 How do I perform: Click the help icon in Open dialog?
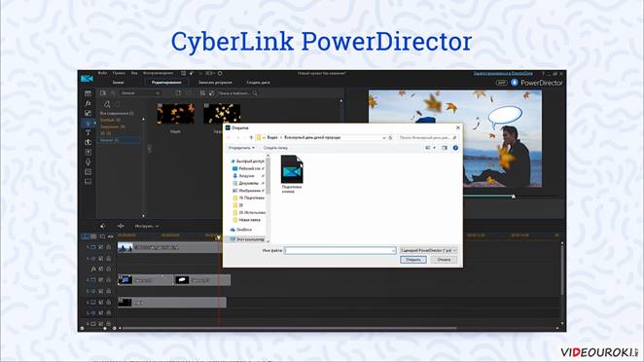[x=455, y=148]
